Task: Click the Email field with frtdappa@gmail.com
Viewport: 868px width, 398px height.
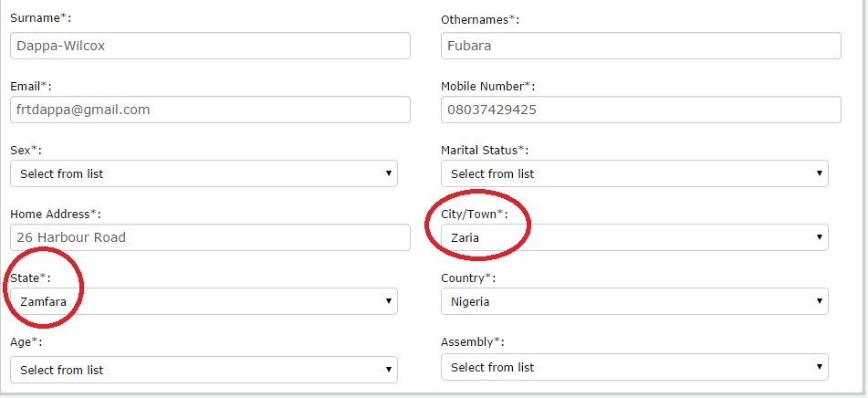Action: pos(210,110)
